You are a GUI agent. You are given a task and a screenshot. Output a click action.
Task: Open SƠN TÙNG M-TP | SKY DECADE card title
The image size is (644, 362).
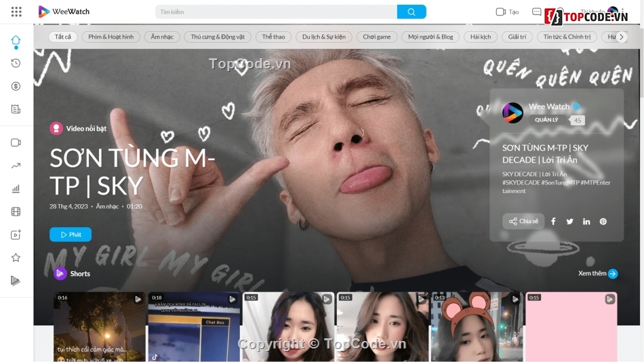546,154
